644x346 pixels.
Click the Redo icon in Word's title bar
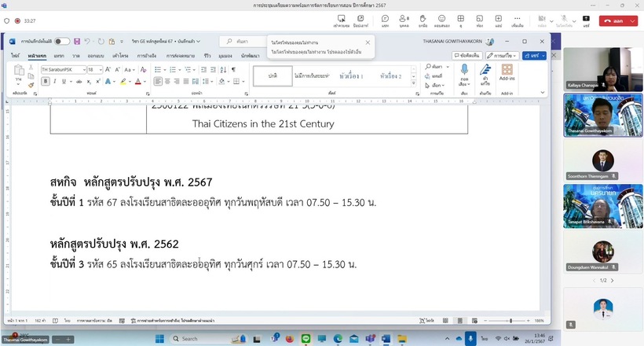101,41
